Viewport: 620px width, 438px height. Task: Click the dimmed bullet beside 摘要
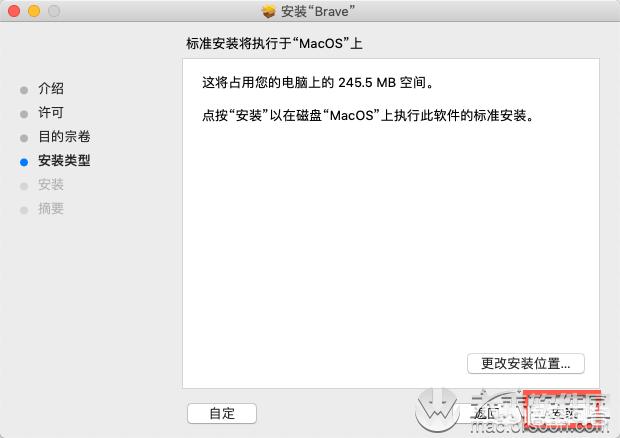(x=24, y=210)
